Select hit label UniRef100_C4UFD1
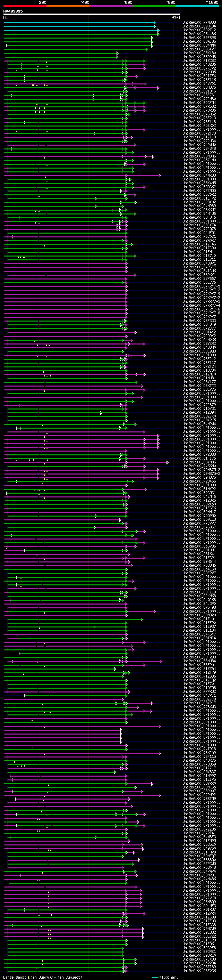The width and height of the screenshot is (222, 980). [199, 233]
